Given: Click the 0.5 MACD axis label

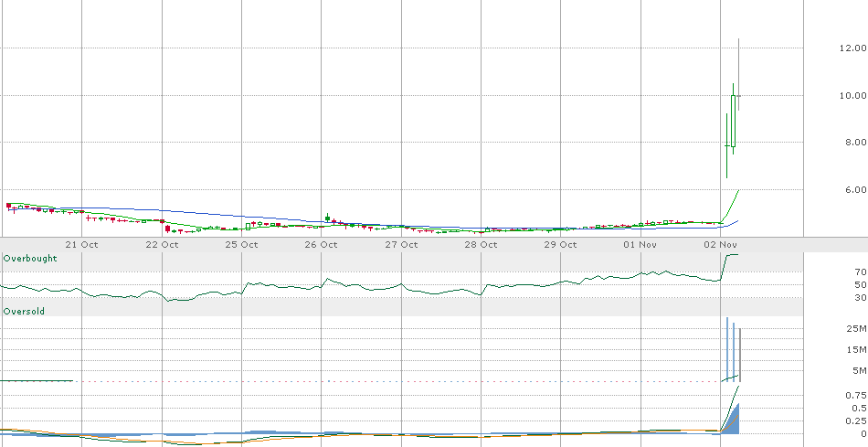Looking at the screenshot, I should coord(858,408).
